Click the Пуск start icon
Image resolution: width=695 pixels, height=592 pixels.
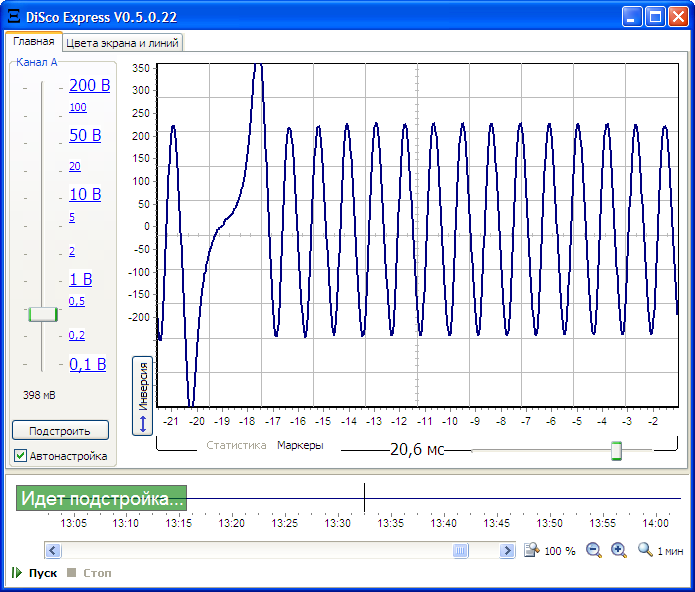[17, 573]
